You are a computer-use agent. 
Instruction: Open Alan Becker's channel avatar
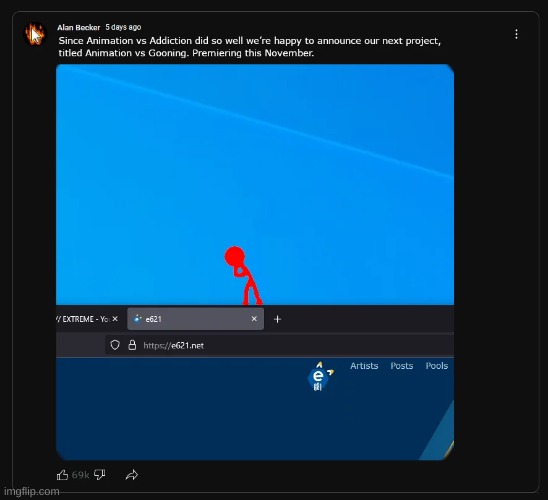pyautogui.click(x=35, y=34)
